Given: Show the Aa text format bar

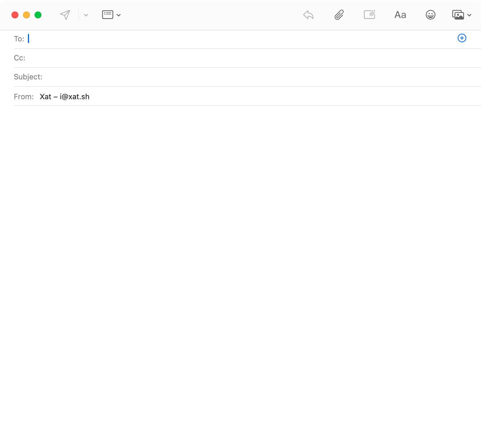Looking at the screenshot, I should (x=400, y=15).
